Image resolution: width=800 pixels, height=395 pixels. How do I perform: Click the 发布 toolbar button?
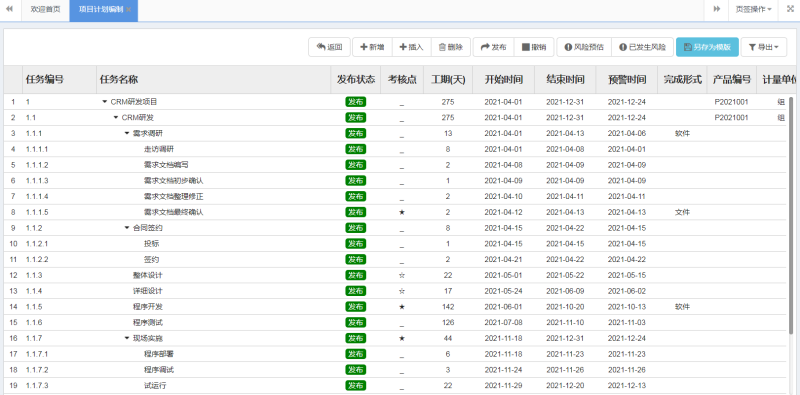(x=493, y=47)
